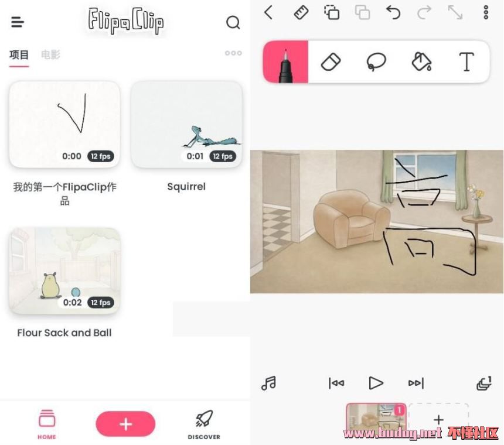Open the layers panel icon
504x445 pixels.
(483, 383)
